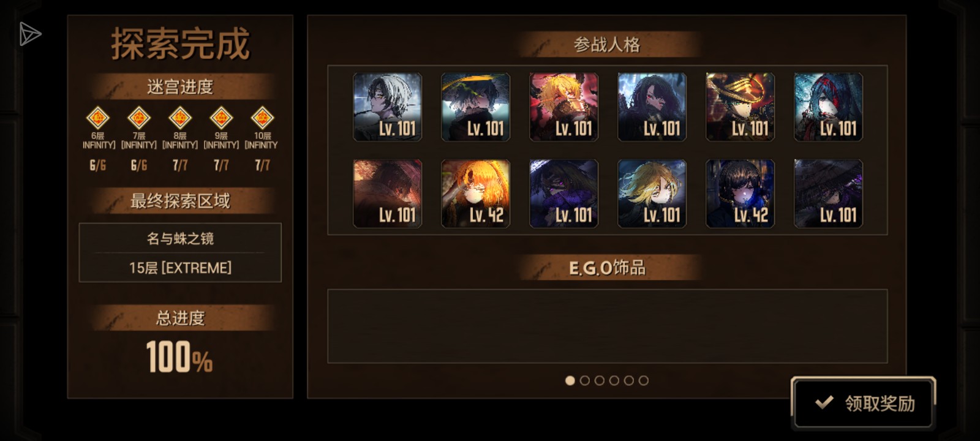Open the blue-toned Lv.42 identity portrait in the bottom row

(741, 194)
